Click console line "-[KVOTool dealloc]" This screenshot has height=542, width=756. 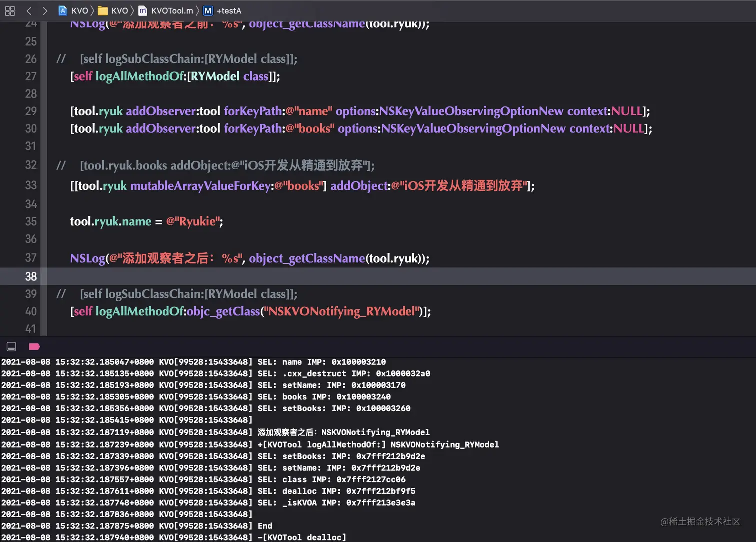[x=174, y=537]
